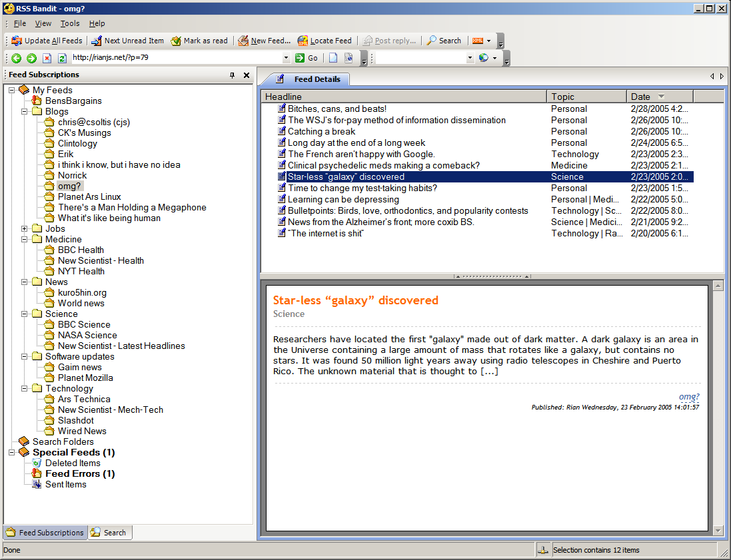
Task: Click the orange XML toolbar icon
Action: (x=478, y=41)
